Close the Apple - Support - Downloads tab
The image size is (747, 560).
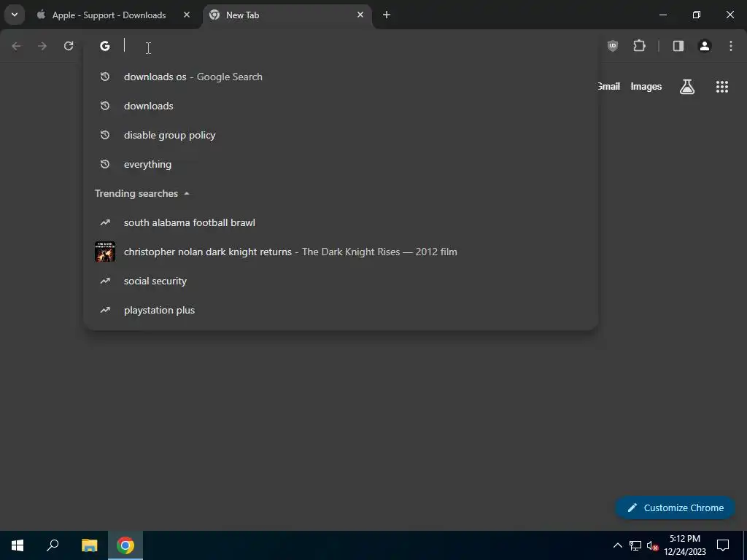pyautogui.click(x=187, y=15)
